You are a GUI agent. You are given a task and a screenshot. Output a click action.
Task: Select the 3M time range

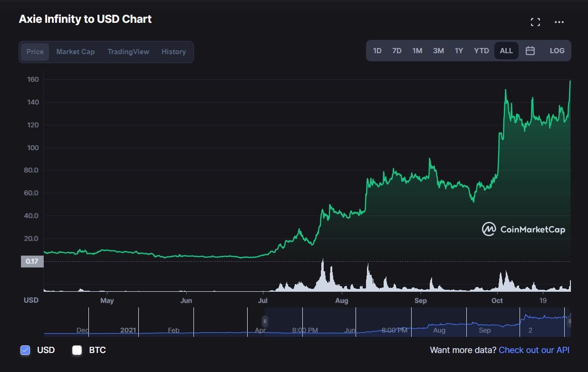point(438,51)
